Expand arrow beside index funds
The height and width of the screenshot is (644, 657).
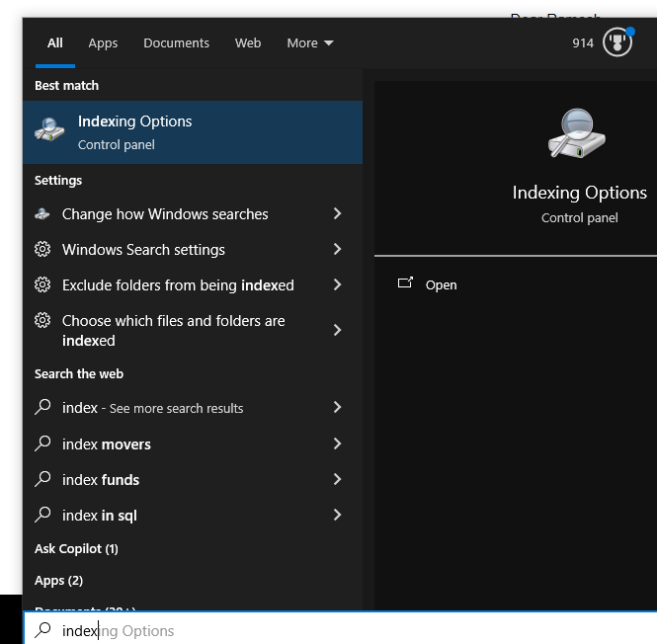(337, 479)
